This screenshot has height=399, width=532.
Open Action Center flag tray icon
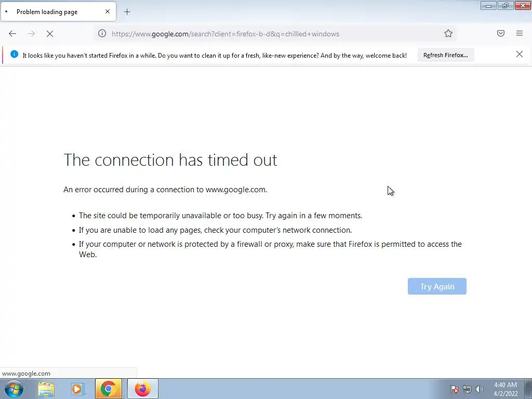(x=455, y=389)
